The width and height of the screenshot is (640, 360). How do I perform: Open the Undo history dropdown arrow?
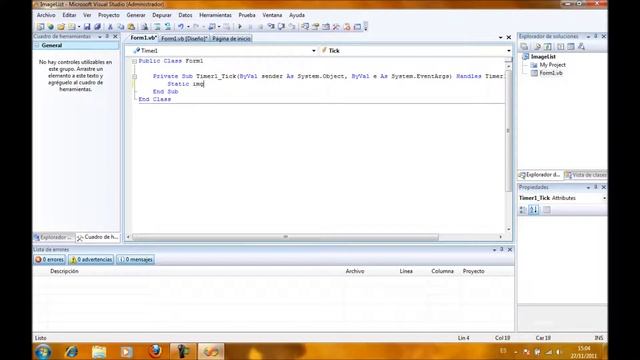(x=188, y=27)
